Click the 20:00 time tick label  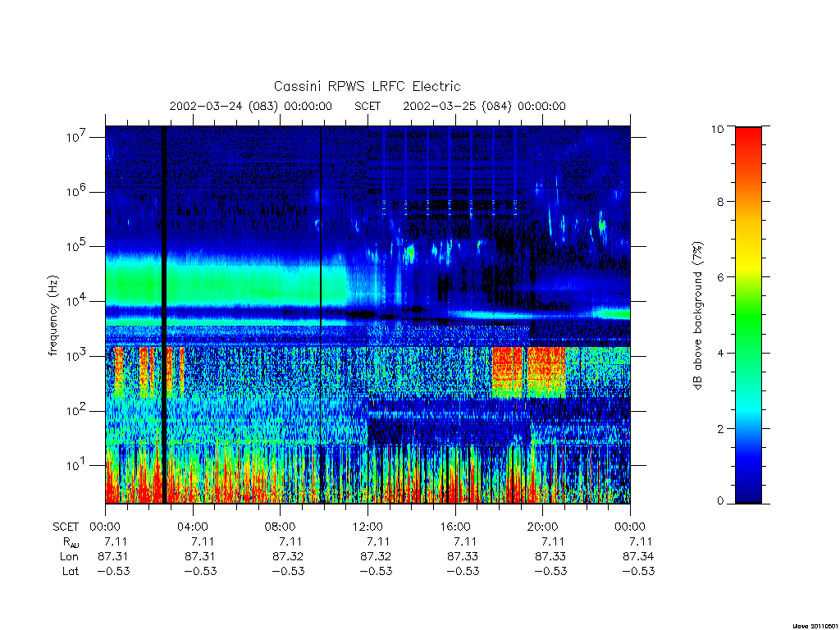click(x=542, y=527)
